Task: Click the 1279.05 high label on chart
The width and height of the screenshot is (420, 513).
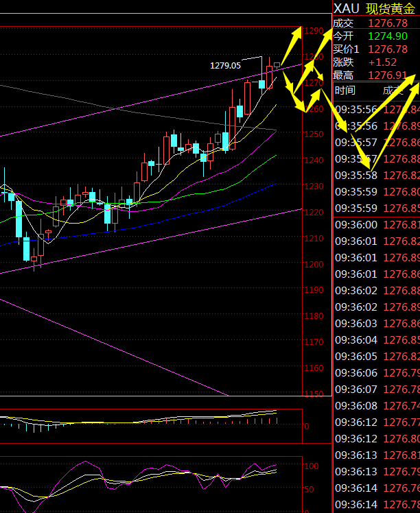Action: click(x=225, y=66)
